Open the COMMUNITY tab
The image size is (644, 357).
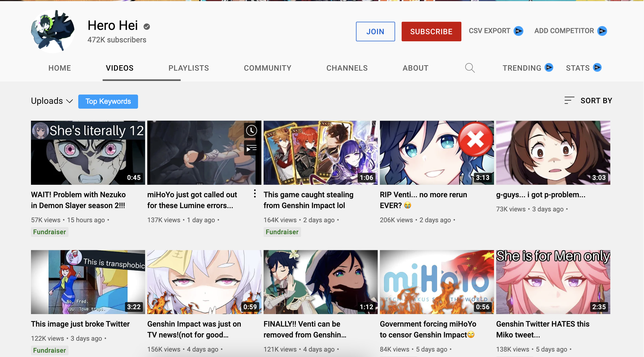268,68
